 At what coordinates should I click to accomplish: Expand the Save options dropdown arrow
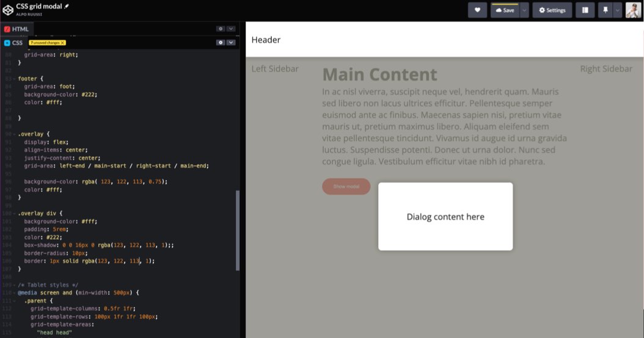click(524, 10)
